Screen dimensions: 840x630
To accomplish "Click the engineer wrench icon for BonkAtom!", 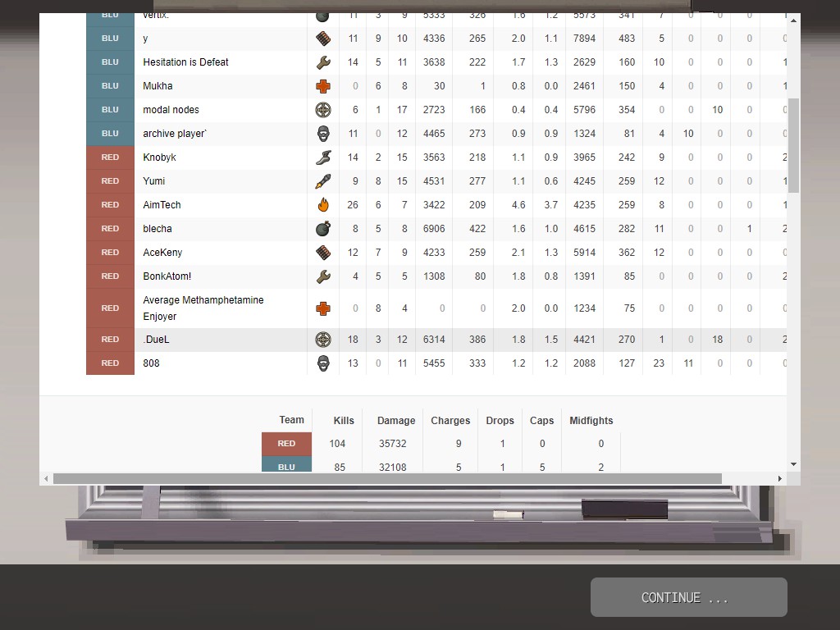I will pos(323,276).
